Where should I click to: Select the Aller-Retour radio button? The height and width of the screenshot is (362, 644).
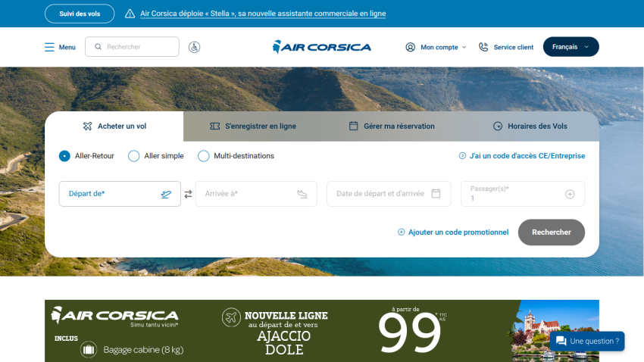click(x=64, y=156)
